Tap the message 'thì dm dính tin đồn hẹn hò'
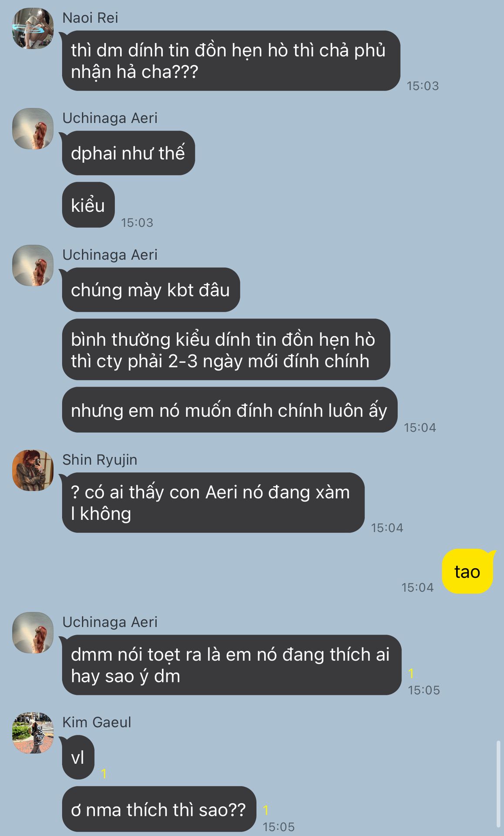 231,61
